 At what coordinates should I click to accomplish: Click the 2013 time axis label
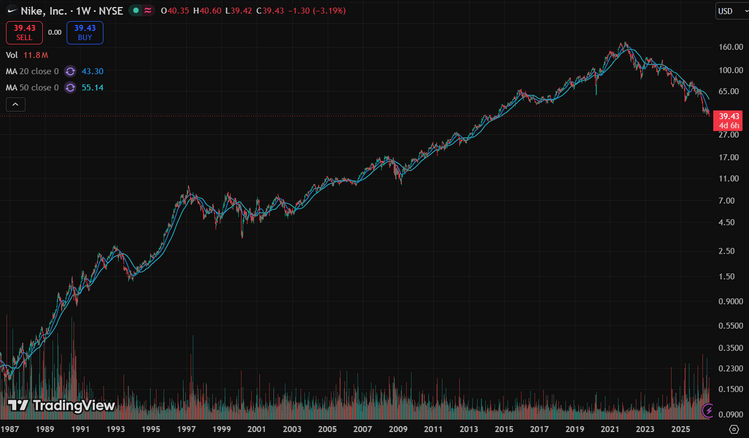pos(469,429)
